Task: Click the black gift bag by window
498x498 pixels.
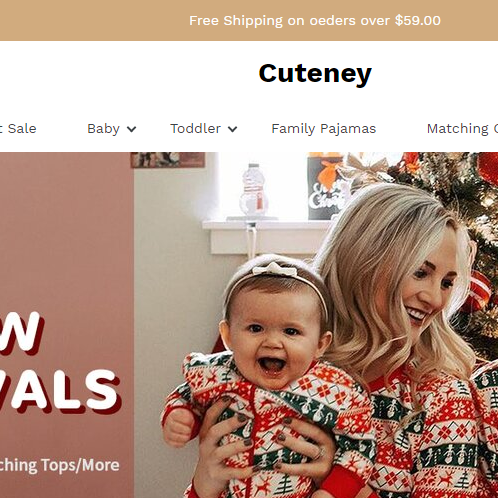Action: 326,188
